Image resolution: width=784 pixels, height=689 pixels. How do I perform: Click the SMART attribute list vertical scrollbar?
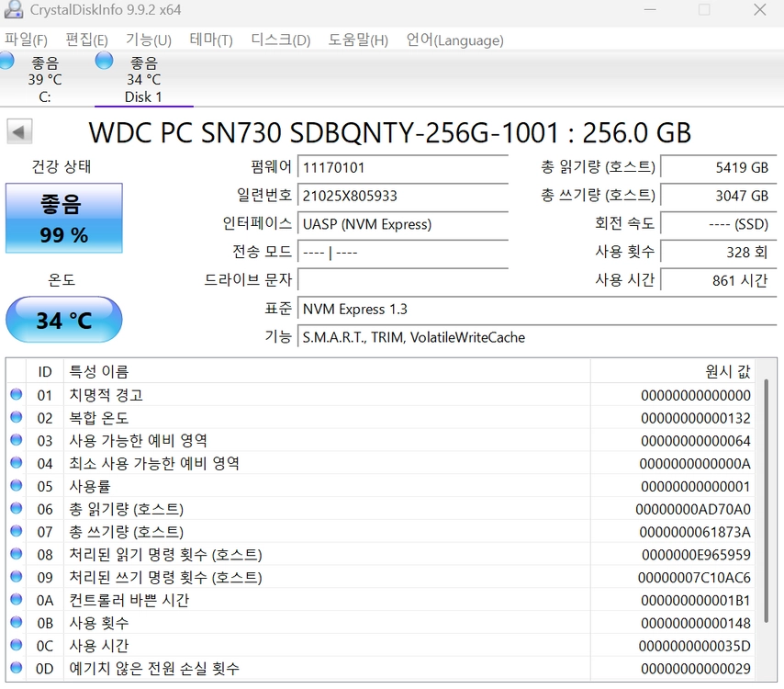766,501
